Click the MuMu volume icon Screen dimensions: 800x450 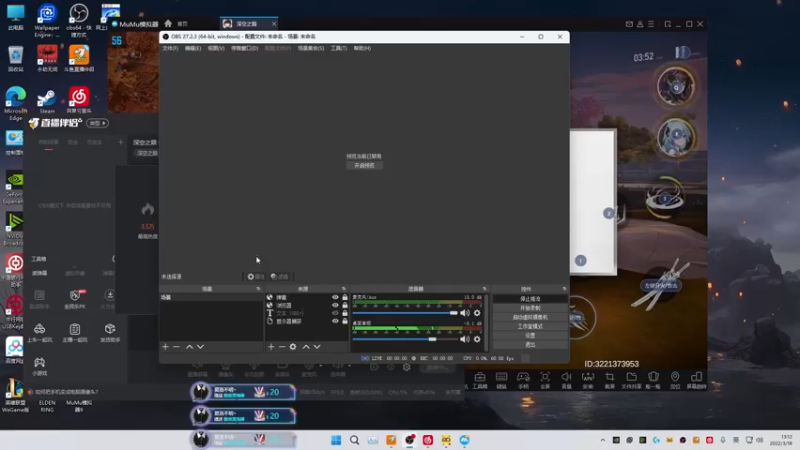click(566, 380)
